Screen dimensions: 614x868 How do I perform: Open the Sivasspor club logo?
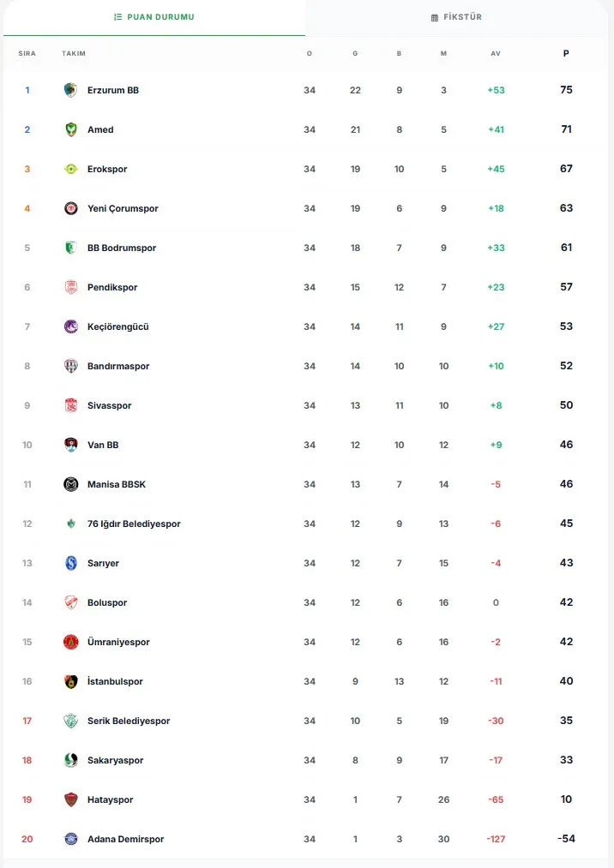point(70,405)
